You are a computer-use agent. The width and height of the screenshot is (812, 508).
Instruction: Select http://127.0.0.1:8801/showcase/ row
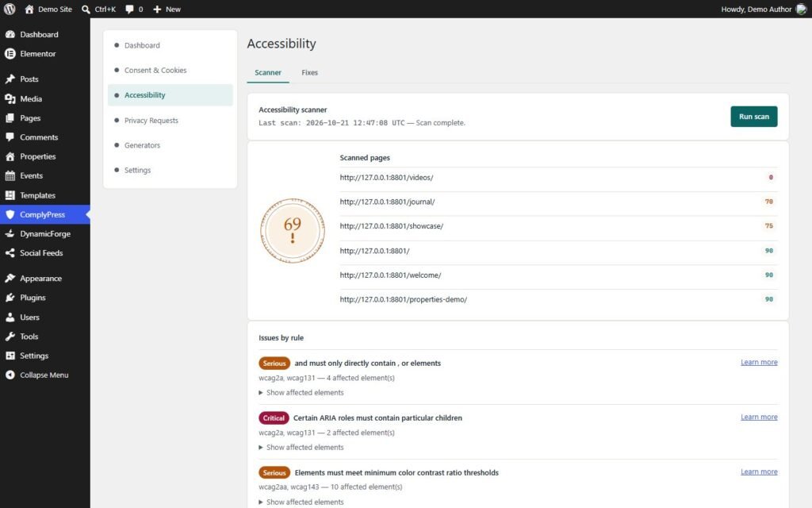tap(558, 226)
